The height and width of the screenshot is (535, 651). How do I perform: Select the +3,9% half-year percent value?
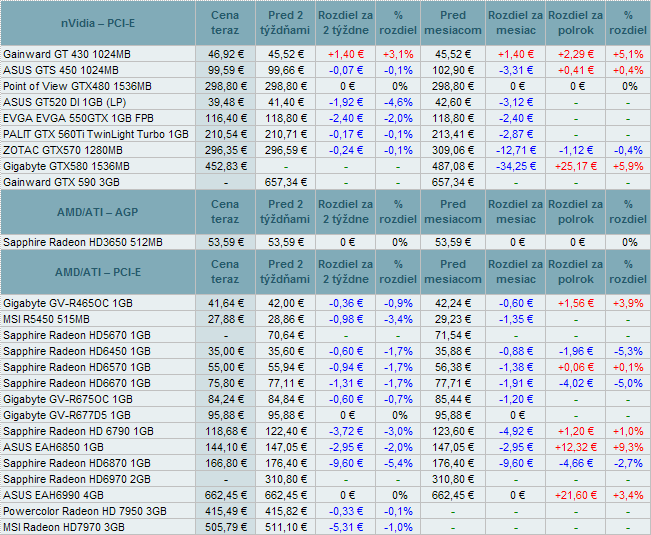click(628, 303)
